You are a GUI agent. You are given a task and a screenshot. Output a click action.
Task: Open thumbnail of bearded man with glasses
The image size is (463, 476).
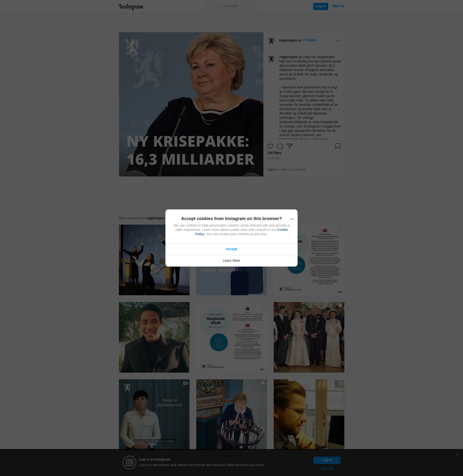tap(309, 415)
